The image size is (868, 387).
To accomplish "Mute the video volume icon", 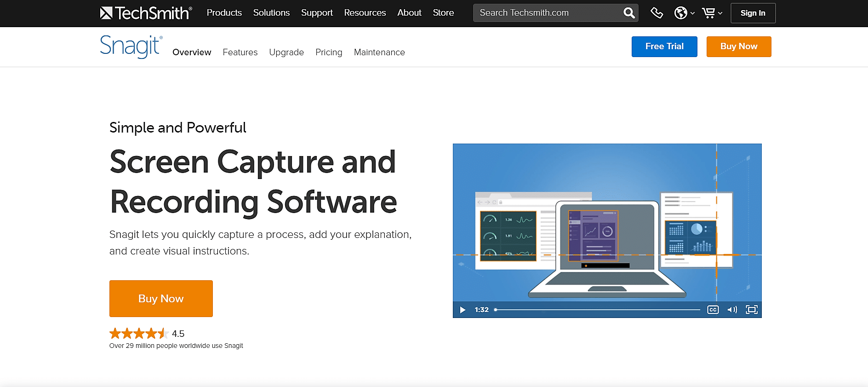I will click(x=732, y=310).
